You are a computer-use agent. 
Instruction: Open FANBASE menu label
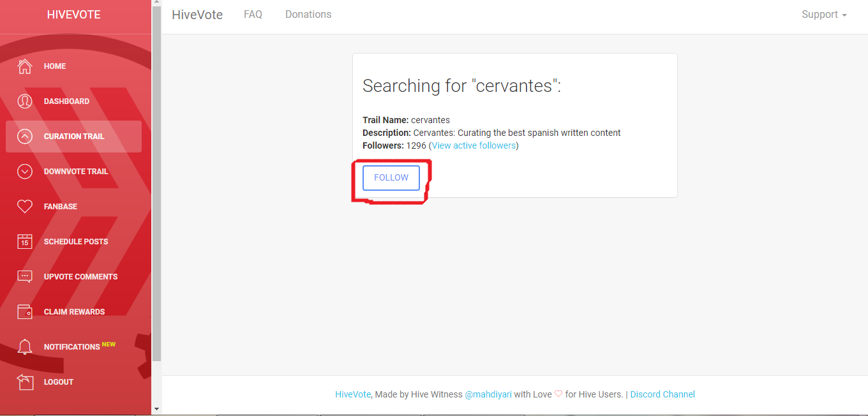61,207
